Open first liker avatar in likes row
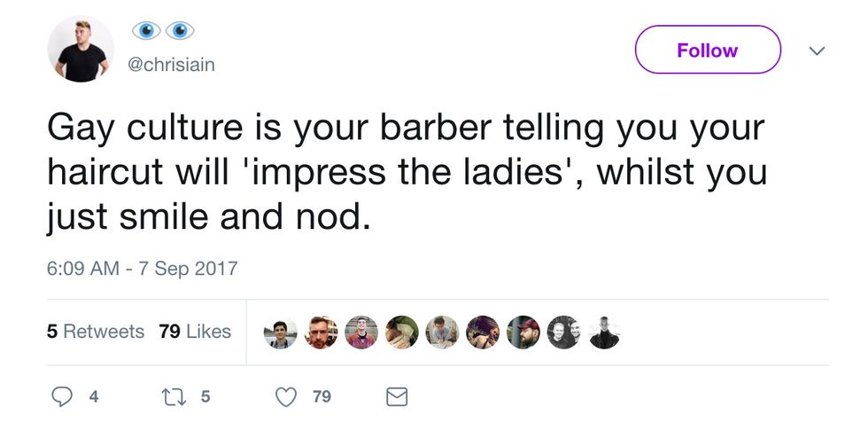 [280, 332]
